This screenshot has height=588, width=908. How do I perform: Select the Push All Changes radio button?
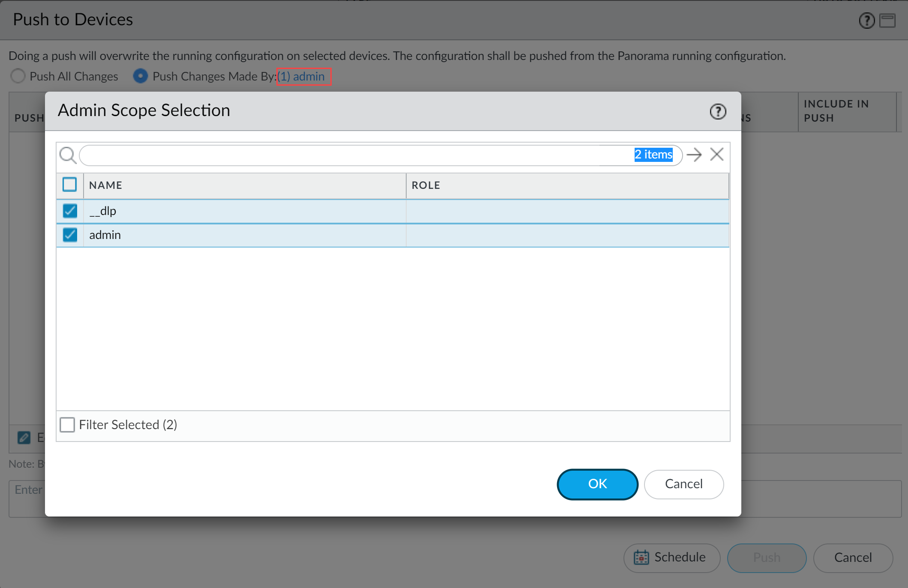18,76
